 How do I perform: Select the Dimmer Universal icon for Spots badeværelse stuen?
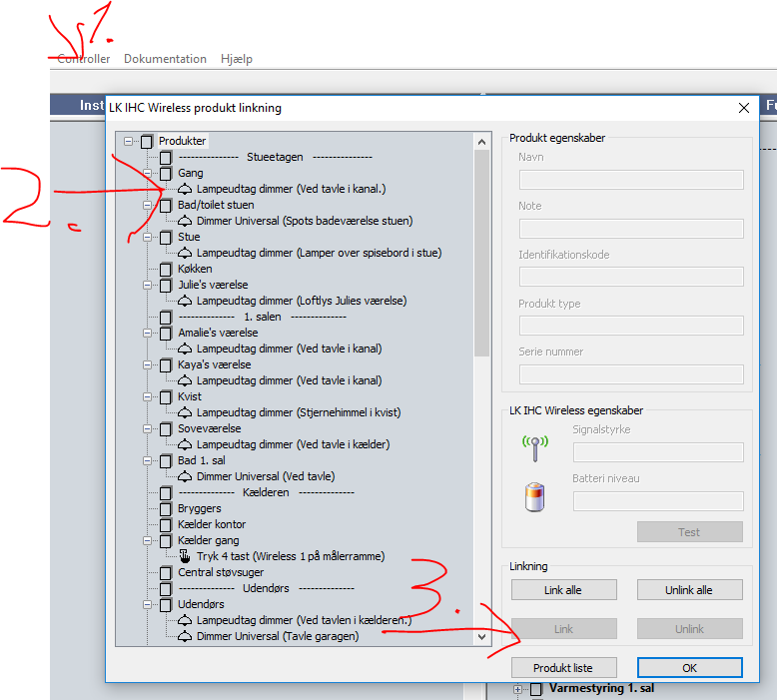185,221
